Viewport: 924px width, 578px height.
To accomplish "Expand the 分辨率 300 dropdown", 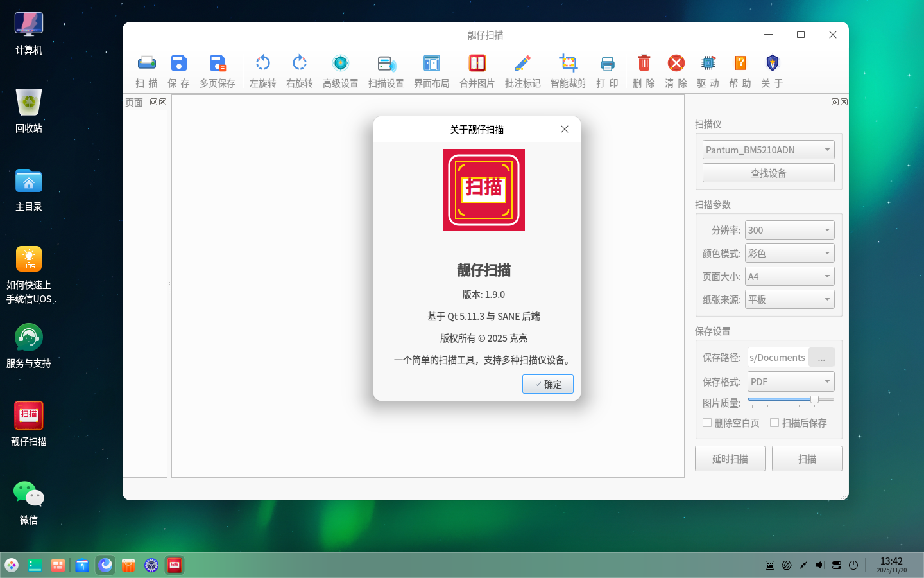I will (790, 230).
